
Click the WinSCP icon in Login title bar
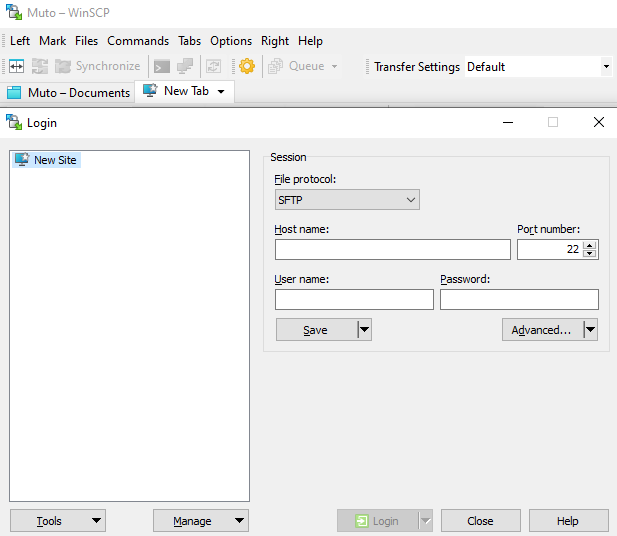[14, 122]
